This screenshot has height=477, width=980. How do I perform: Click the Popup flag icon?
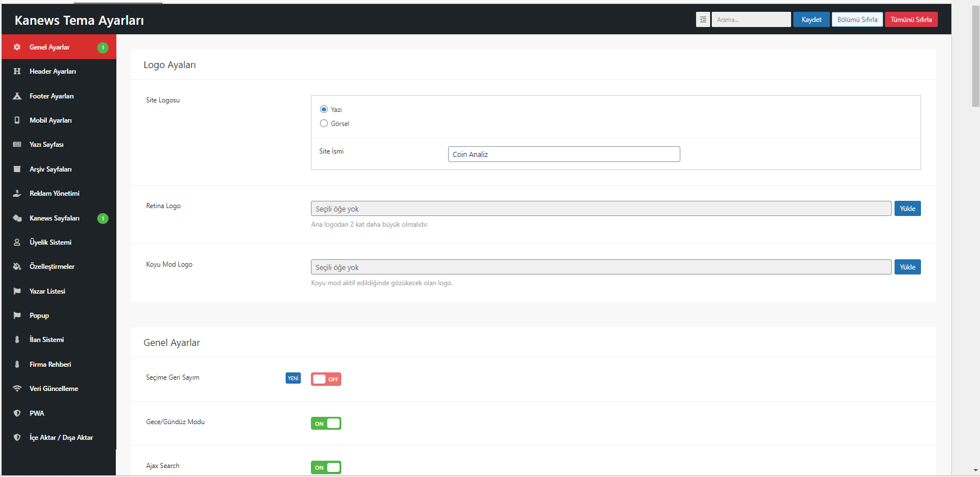pyautogui.click(x=17, y=316)
